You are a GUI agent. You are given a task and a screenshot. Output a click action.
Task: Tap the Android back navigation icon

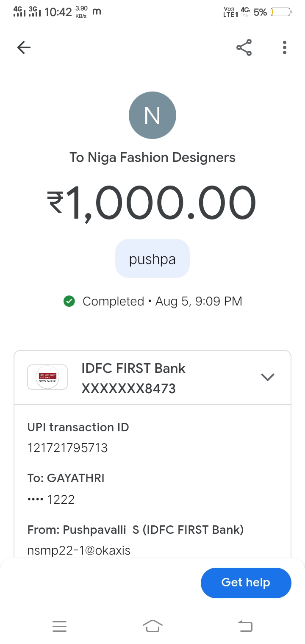tap(245, 626)
